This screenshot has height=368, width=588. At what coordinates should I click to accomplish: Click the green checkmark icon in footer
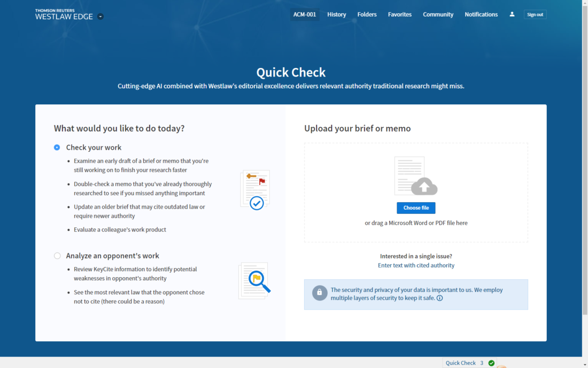tap(491, 363)
